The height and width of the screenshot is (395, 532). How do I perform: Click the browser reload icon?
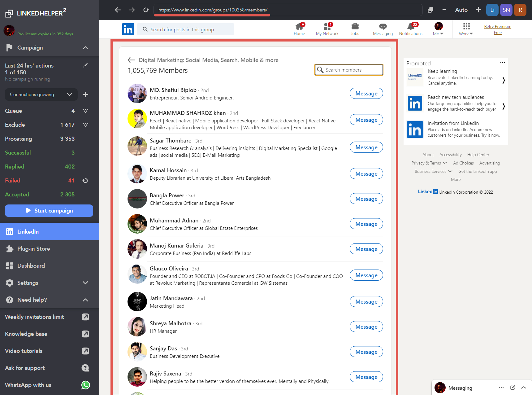(x=146, y=10)
